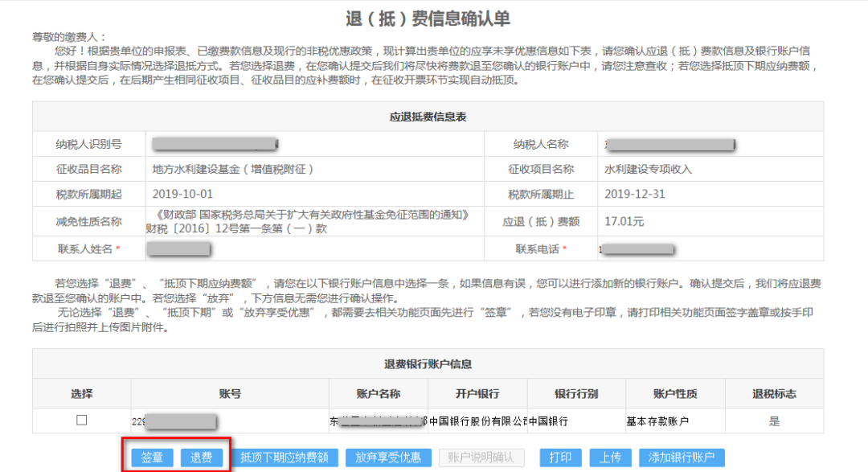Click 水利建设专项收入 value
Image resolution: width=868 pixels, height=472 pixels.
click(648, 169)
